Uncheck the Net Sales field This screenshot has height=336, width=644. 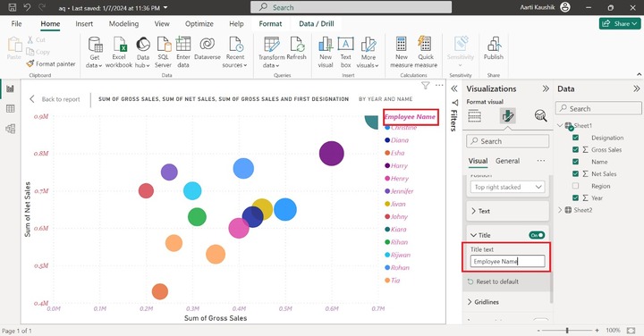pyautogui.click(x=575, y=174)
